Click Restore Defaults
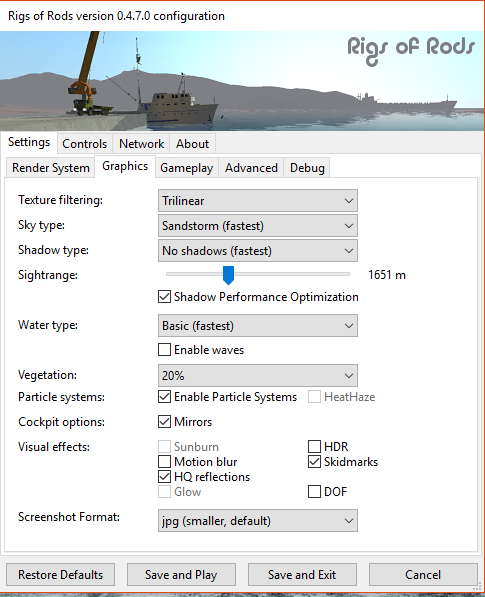 pyautogui.click(x=61, y=575)
